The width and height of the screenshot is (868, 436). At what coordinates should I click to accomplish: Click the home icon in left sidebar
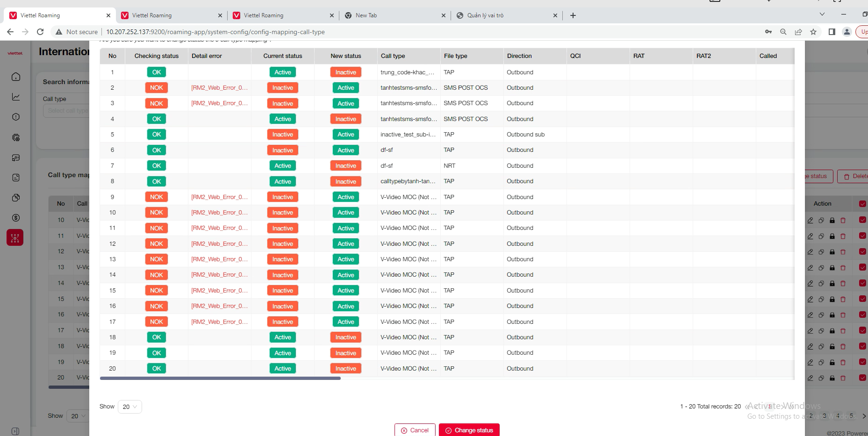[15, 77]
